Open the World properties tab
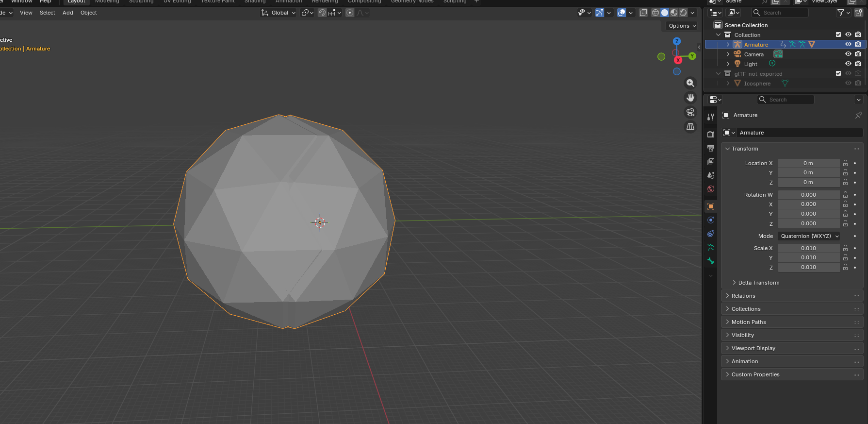 [711, 189]
